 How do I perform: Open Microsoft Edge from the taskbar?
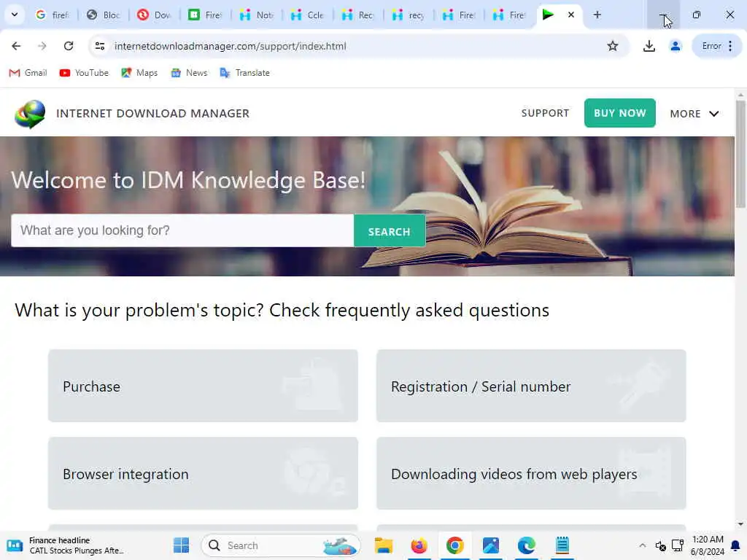tap(527, 545)
